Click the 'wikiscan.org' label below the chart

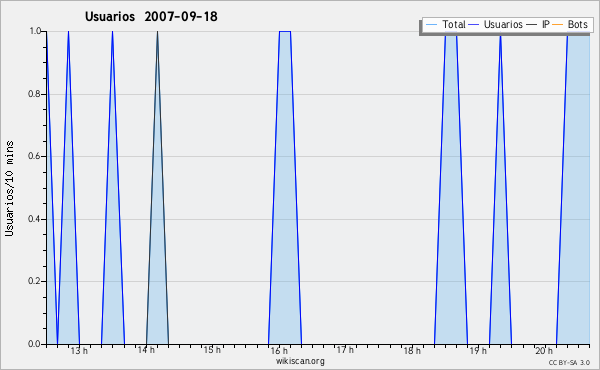(300, 361)
